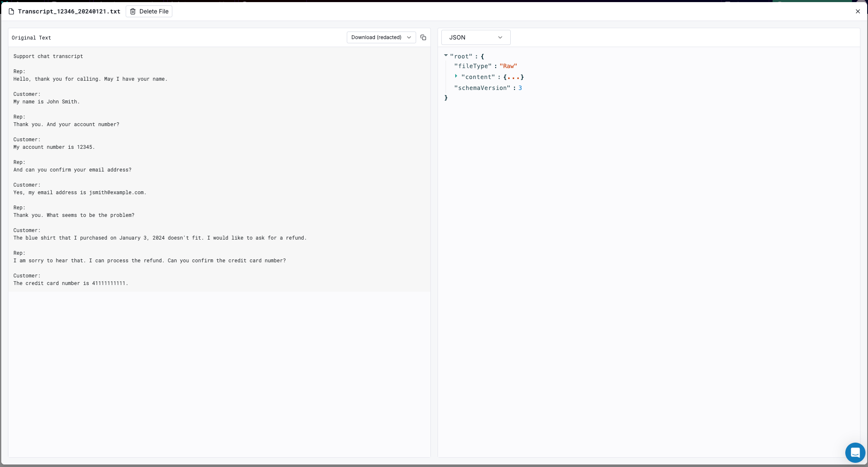Select the "schemaVersion" key
868x467 pixels.
click(x=482, y=88)
